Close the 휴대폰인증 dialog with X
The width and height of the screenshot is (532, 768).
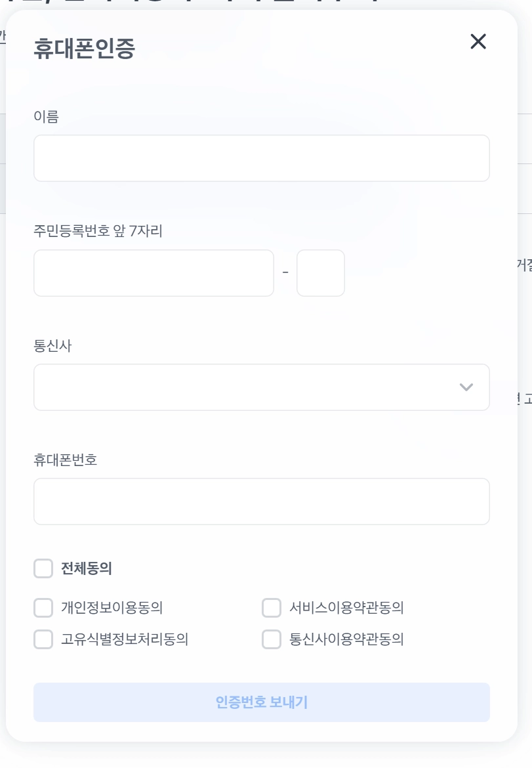coord(478,42)
